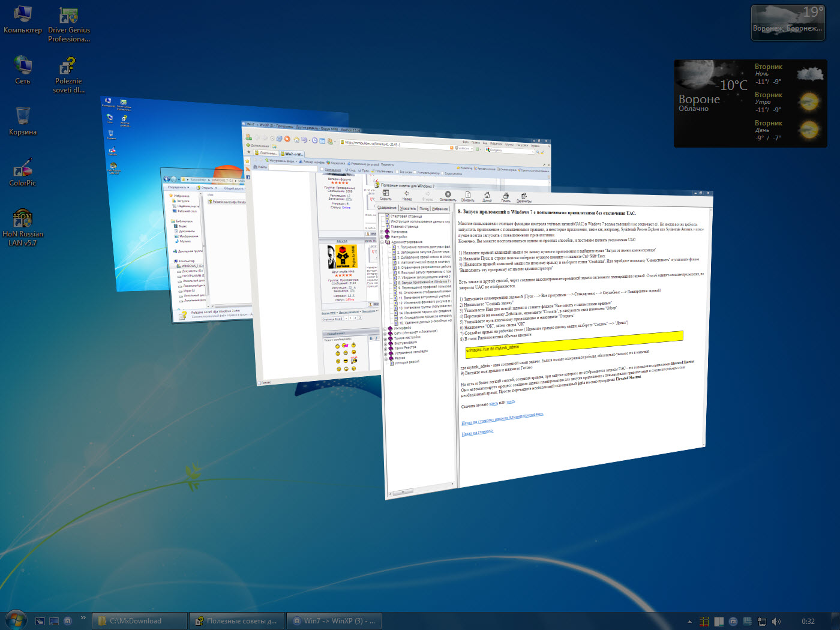Toggle the Все слова checkbox in browser find bar
This screenshot has height=630, width=840.
tap(397, 172)
